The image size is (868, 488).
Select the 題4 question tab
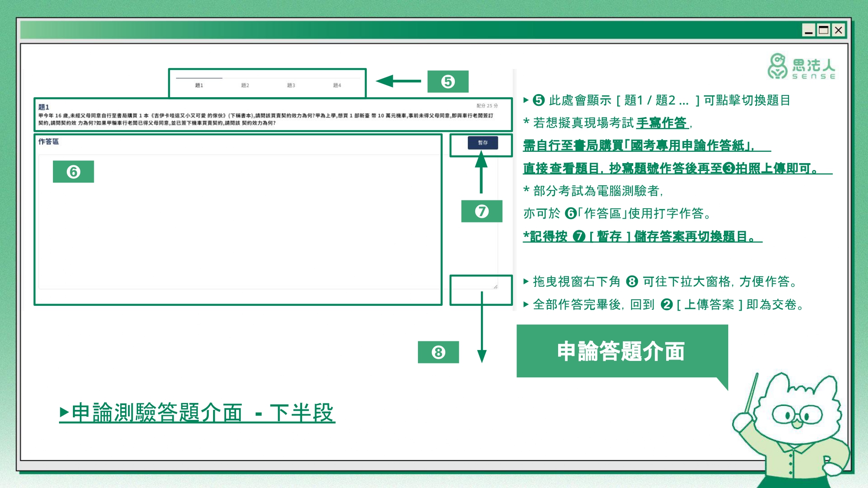[337, 85]
